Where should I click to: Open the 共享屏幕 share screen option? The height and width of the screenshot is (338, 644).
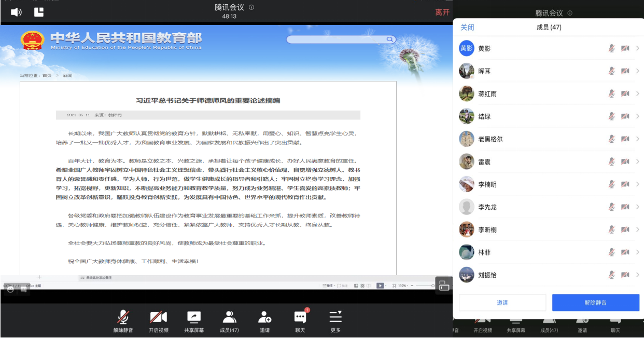(194, 321)
